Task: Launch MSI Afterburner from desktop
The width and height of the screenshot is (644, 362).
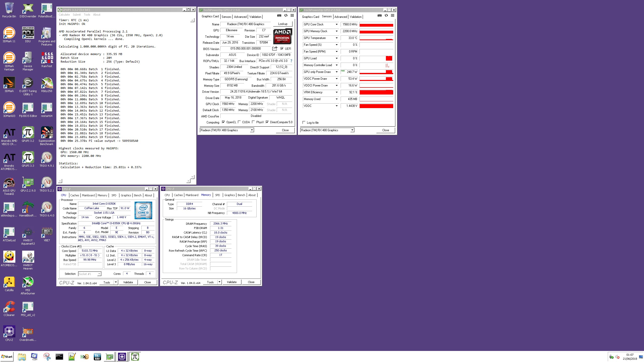Action: (x=28, y=285)
